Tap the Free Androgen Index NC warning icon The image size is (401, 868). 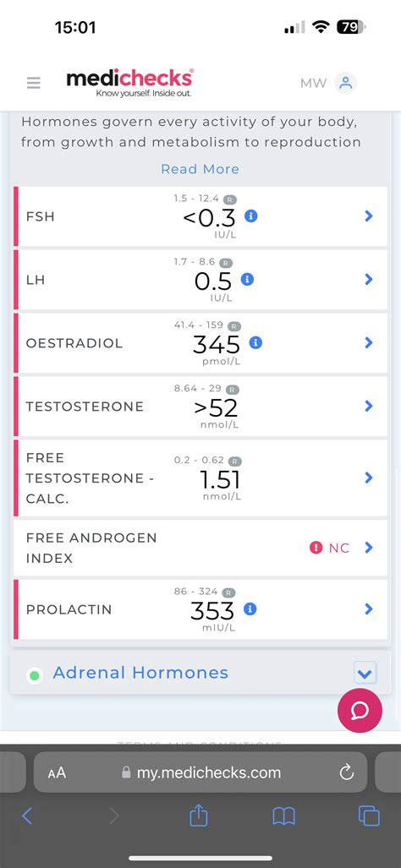point(316,548)
